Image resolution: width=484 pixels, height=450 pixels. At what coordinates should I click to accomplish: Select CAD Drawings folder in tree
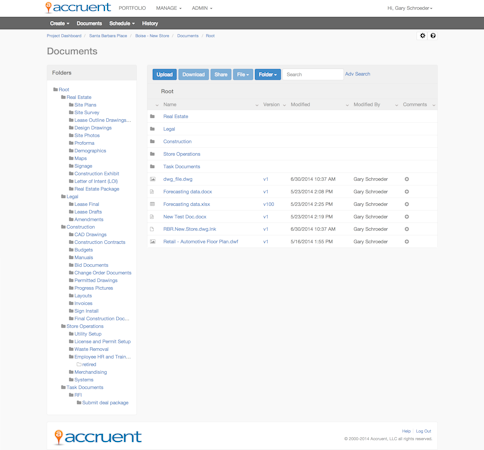[x=90, y=235]
